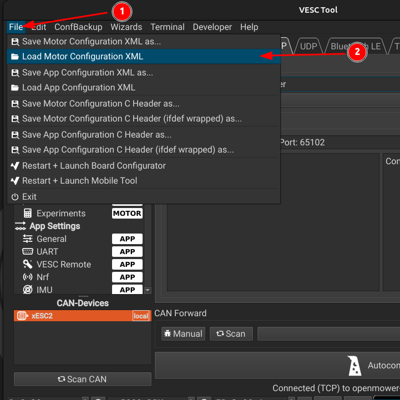Click the APP badge beside Nrf
The width and height of the screenshot is (400, 400).
(127, 277)
